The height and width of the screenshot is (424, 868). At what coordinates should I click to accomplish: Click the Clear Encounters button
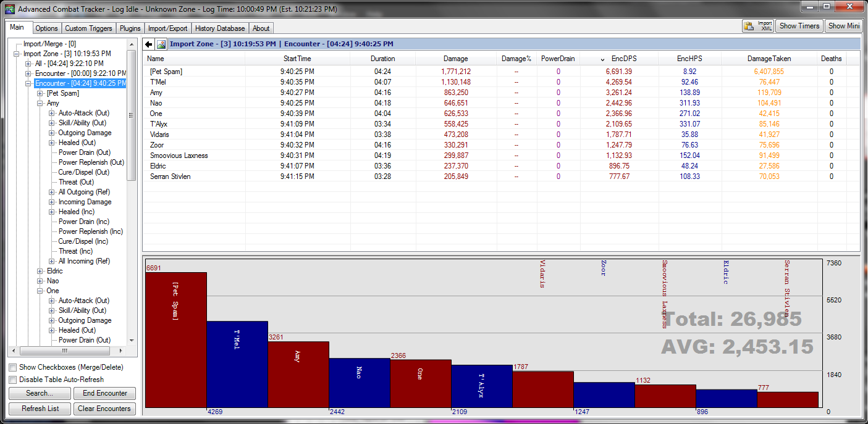tap(104, 409)
